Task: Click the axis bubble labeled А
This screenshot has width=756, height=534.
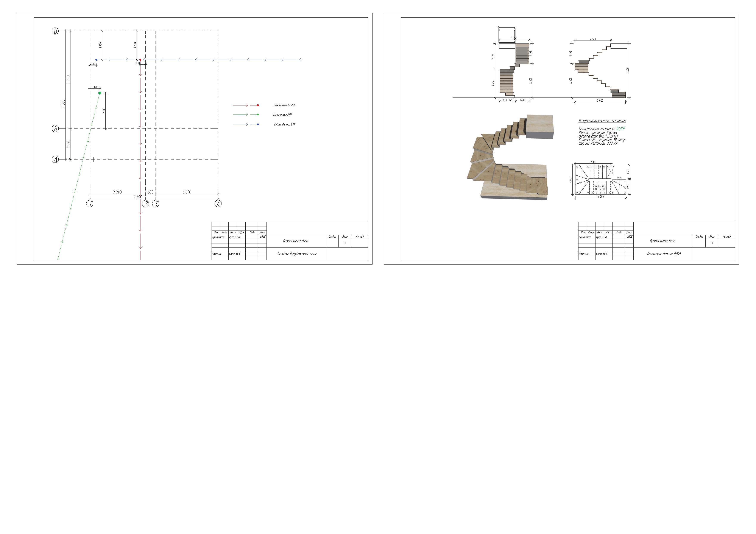Action: [55, 159]
